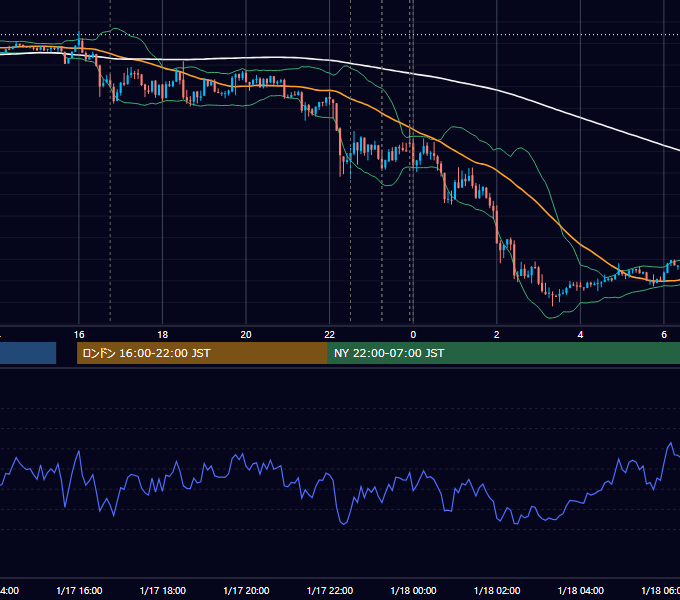This screenshot has width=680, height=600.
Task: Click the 1/17 22:00 time label
Action: 330,590
